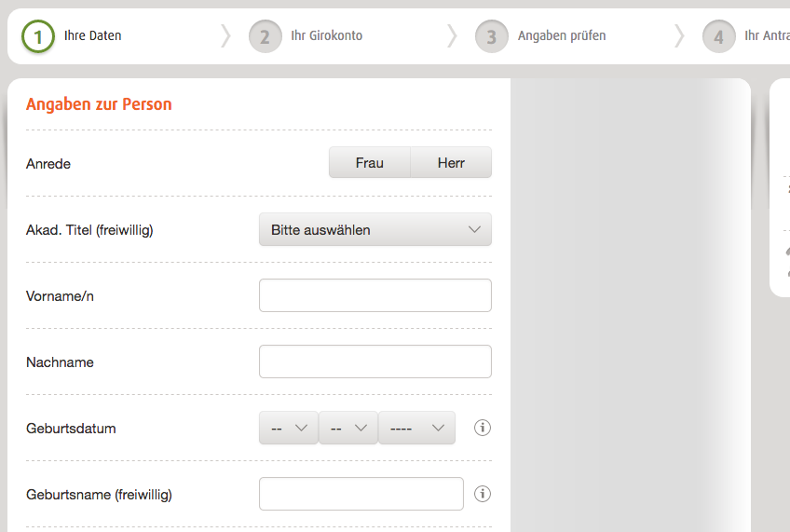Open the birth month dropdown
790x532 pixels.
click(348, 428)
